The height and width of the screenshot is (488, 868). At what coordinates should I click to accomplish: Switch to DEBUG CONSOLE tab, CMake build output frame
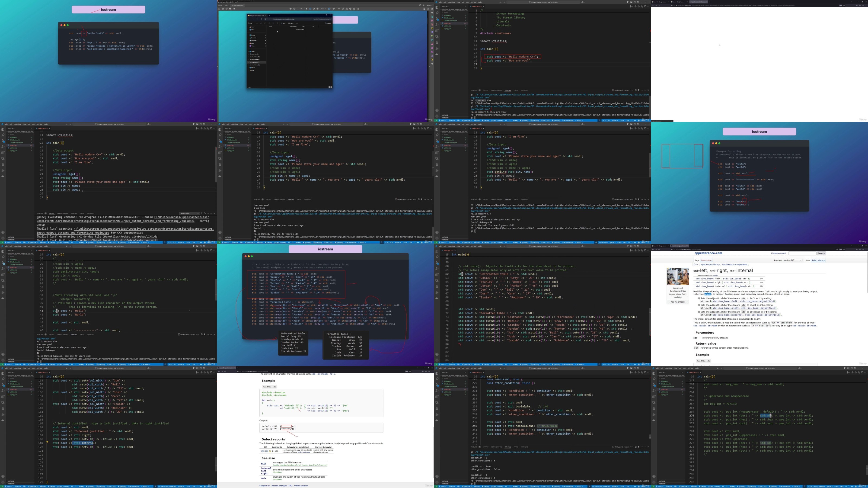(63, 213)
